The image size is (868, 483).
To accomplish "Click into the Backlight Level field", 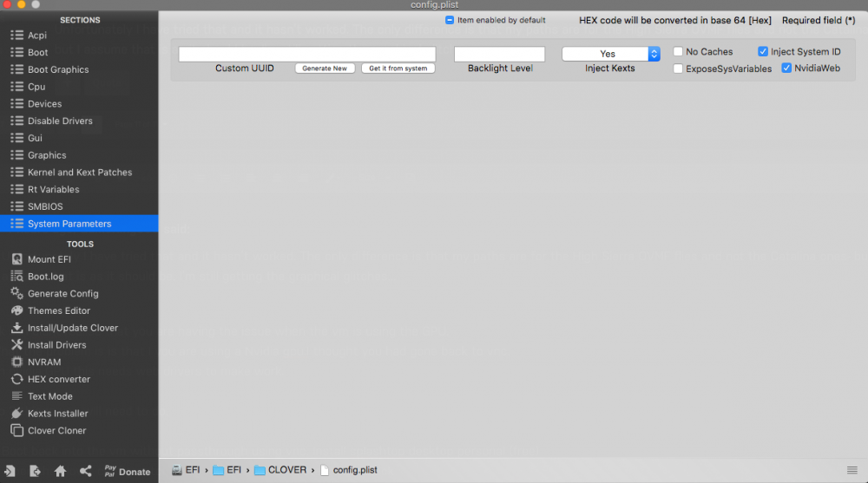I will point(499,54).
